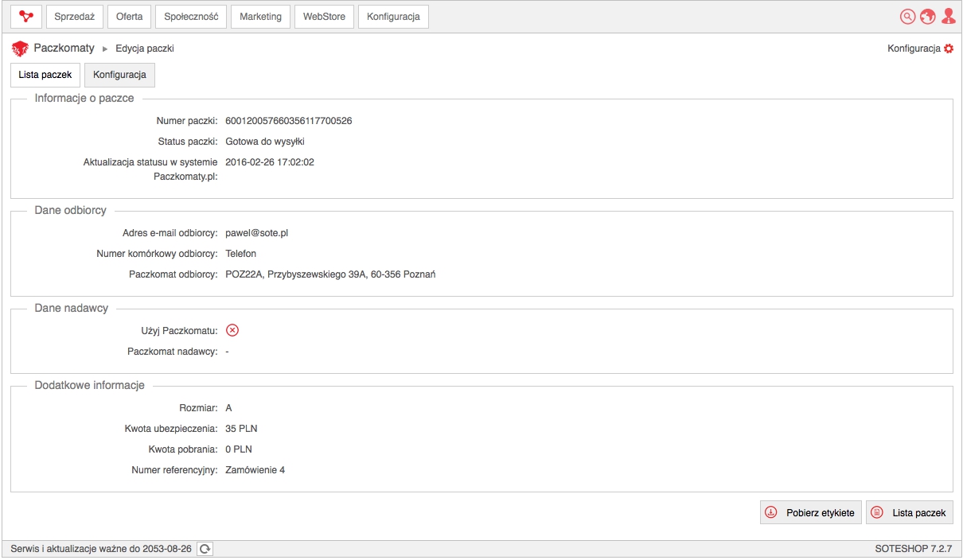Screen dimensions: 963x560
Task: Click the Zamówienie 4 reference value
Action: [x=255, y=470]
